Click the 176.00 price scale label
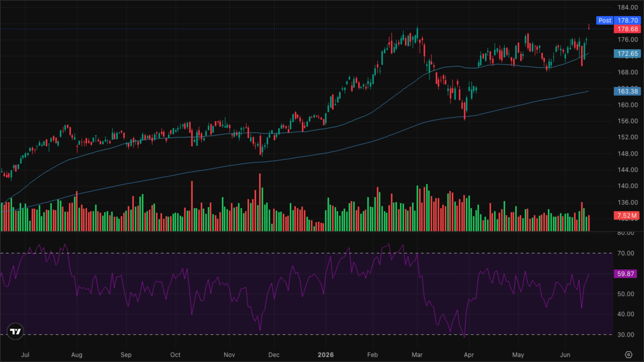 [628, 39]
